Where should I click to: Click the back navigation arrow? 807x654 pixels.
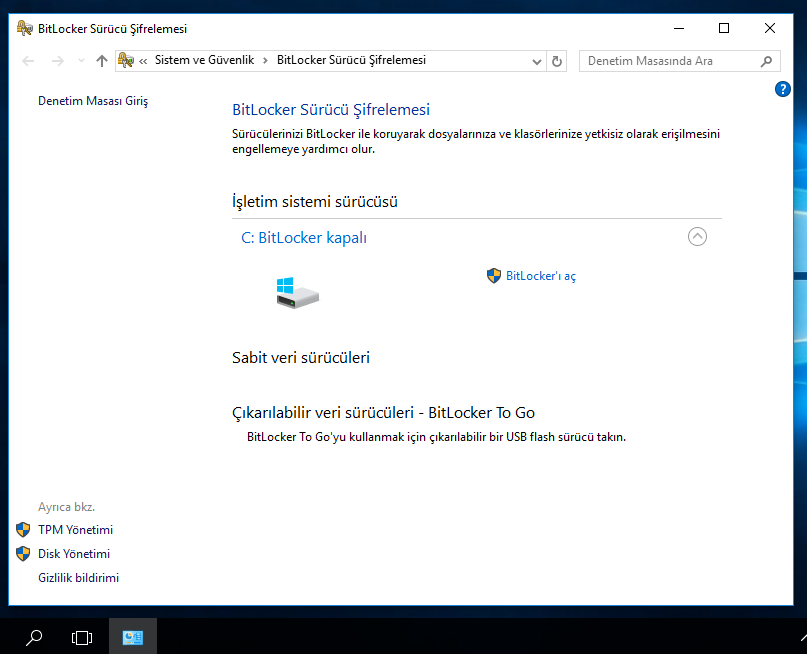coord(28,61)
